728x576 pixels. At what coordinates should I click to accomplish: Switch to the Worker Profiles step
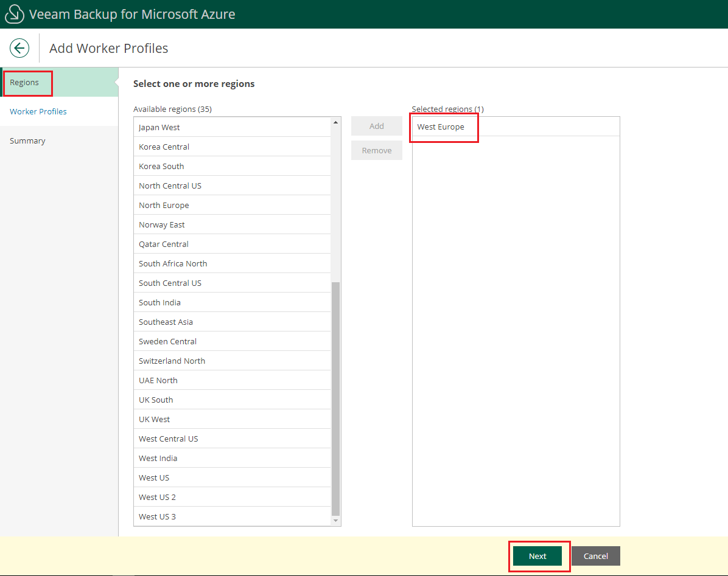[38, 111]
